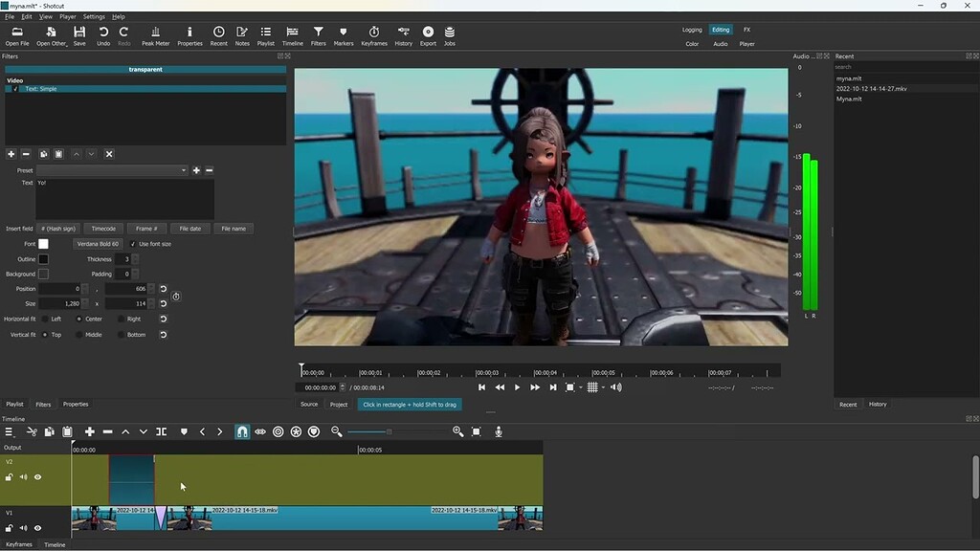Select the Ripple Delete and Close Gap icon

tap(106, 431)
